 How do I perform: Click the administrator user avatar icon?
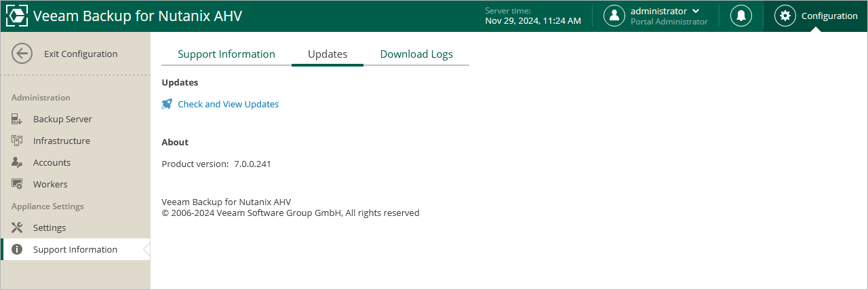coord(614,16)
